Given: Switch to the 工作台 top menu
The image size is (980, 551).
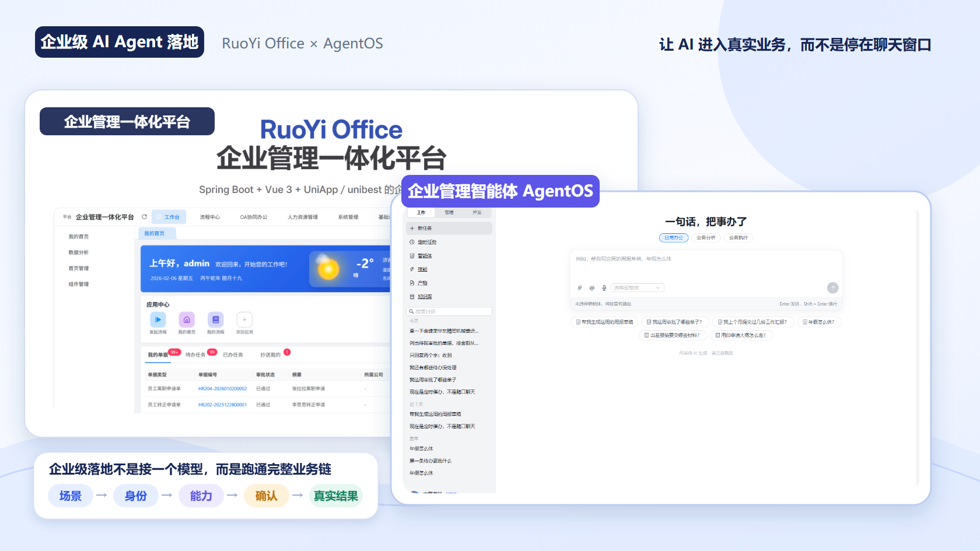Looking at the screenshot, I should coord(169,217).
